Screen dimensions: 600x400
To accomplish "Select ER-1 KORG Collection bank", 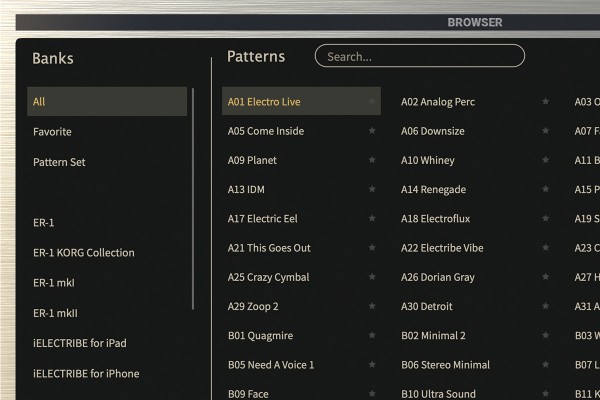I will (83, 253).
